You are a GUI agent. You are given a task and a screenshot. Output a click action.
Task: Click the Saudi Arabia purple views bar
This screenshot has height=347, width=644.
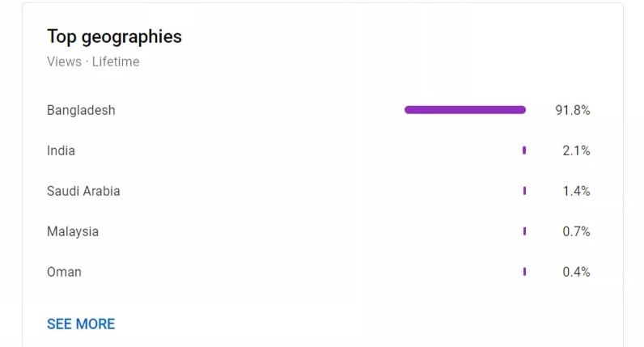pyautogui.click(x=524, y=191)
